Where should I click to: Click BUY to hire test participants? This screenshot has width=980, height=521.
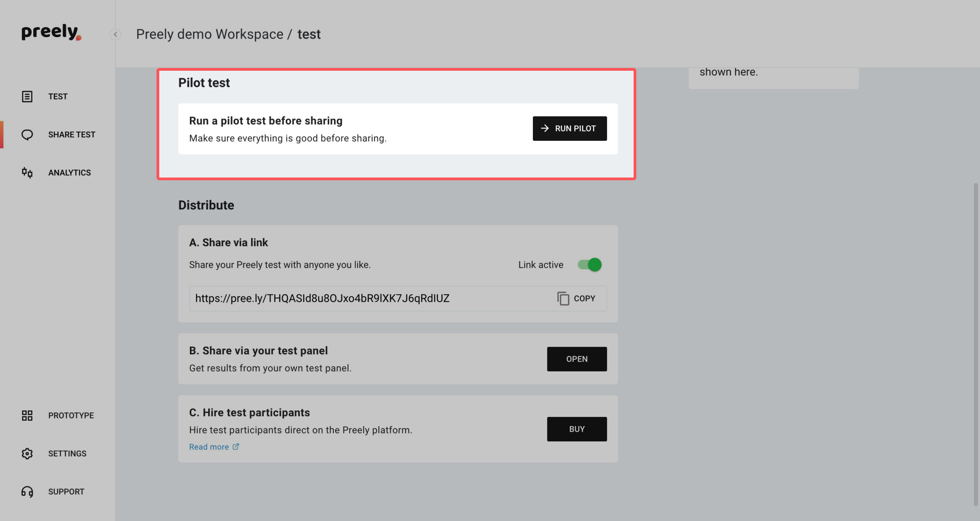(577, 429)
